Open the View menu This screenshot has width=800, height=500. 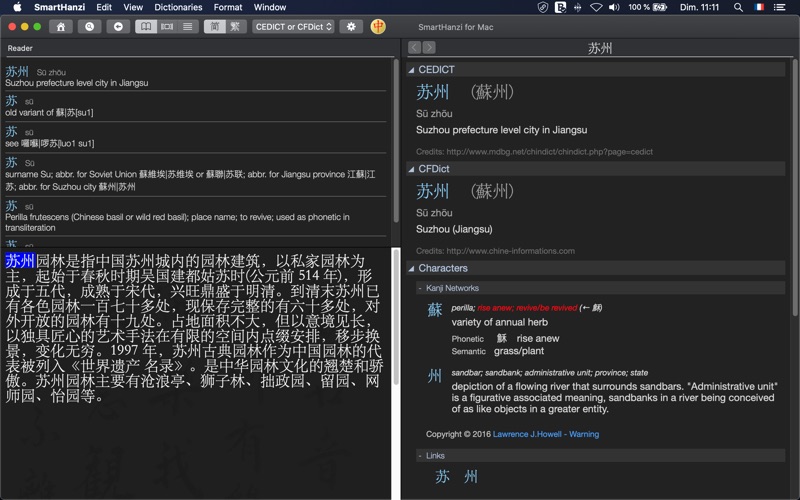[133, 7]
